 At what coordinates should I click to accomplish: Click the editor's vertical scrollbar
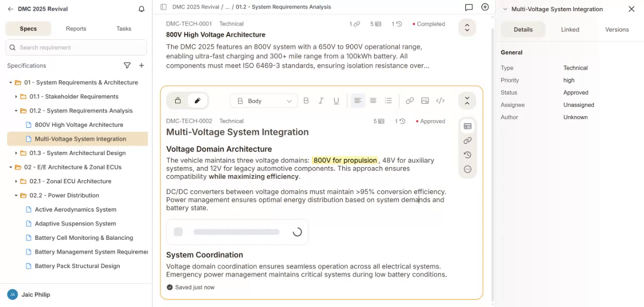tap(492, 151)
